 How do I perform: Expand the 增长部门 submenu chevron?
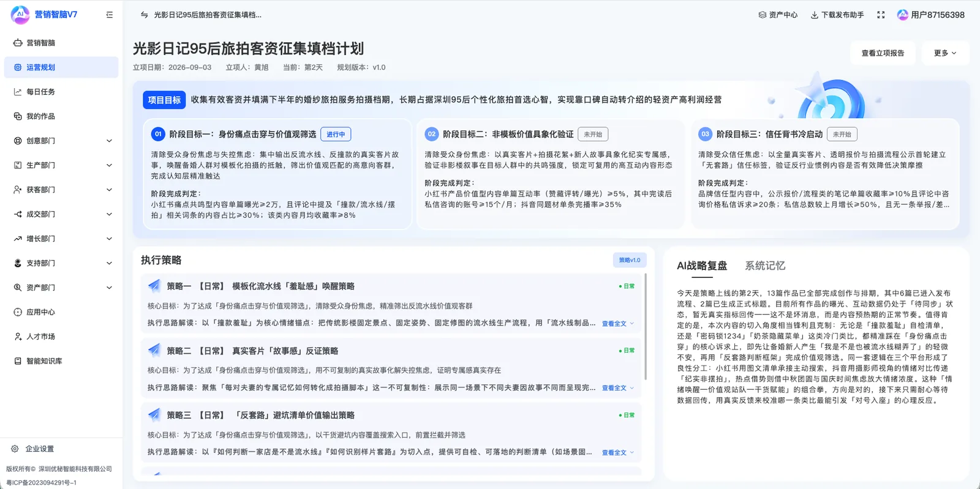(110, 239)
